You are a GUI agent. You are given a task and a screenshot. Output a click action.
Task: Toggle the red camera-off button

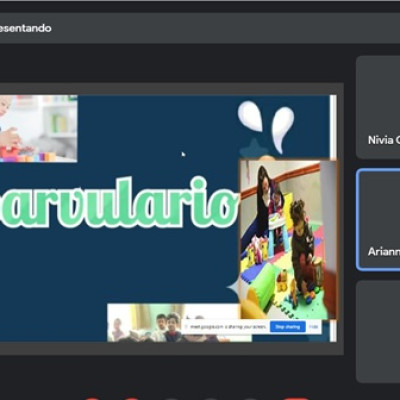pos(132,398)
